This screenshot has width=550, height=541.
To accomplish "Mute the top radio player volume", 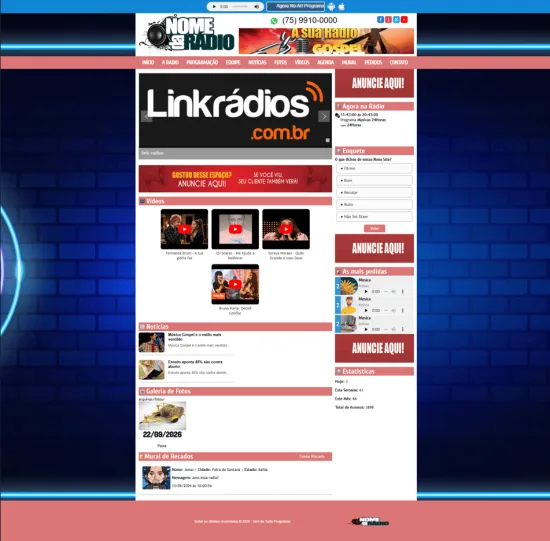I will (257, 6).
